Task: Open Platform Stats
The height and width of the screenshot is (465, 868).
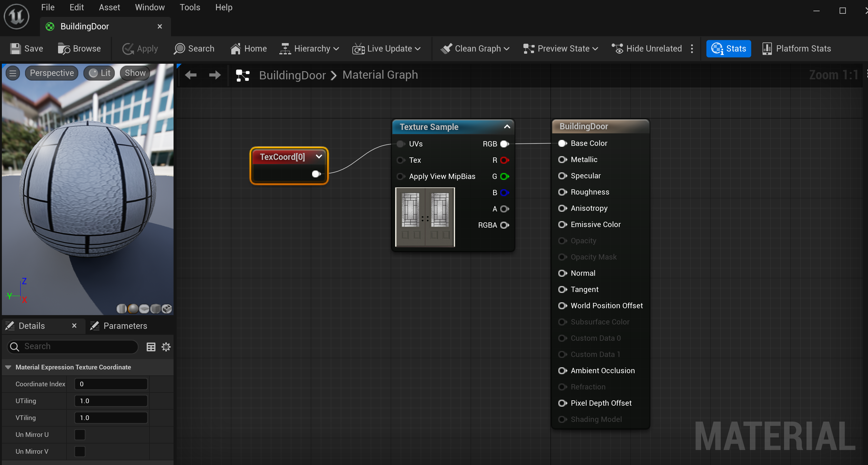Action: [796, 48]
